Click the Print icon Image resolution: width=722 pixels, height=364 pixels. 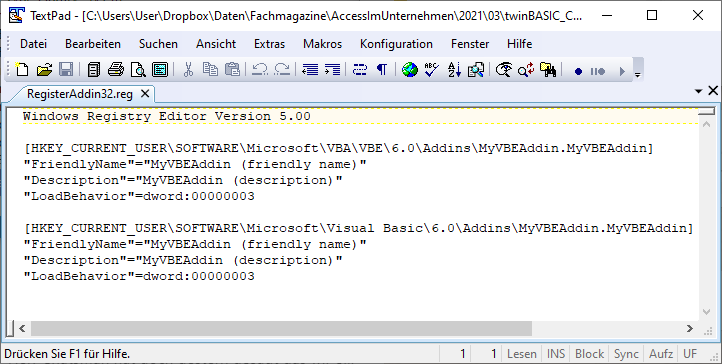116,70
